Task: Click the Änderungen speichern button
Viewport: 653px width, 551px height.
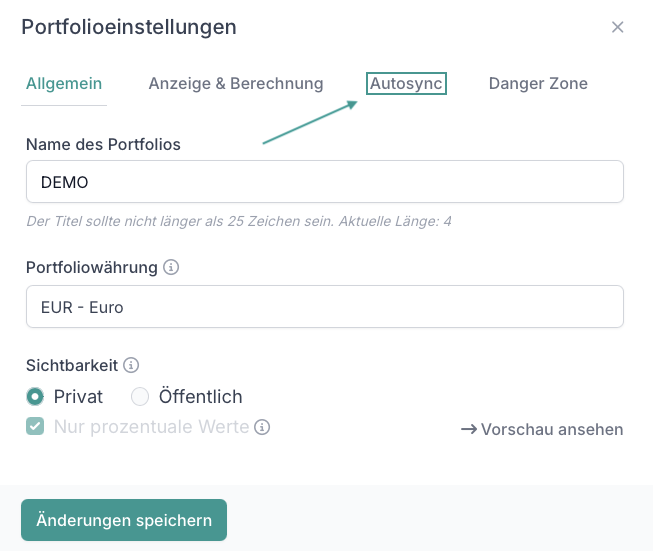Action: point(124,520)
